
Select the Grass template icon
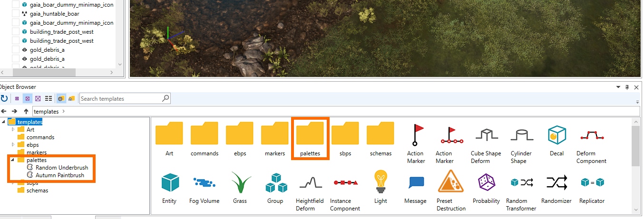pyautogui.click(x=240, y=182)
